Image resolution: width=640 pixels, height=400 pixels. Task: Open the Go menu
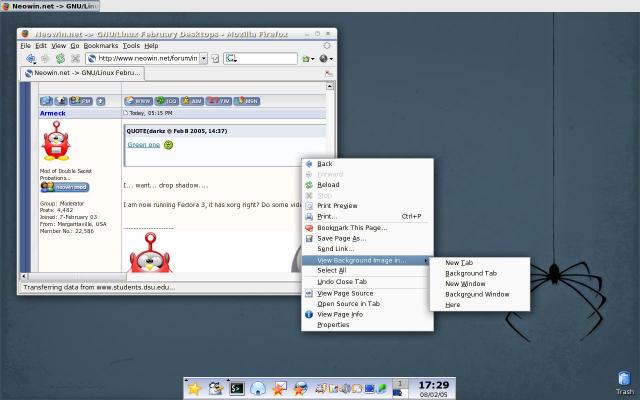pos(75,46)
